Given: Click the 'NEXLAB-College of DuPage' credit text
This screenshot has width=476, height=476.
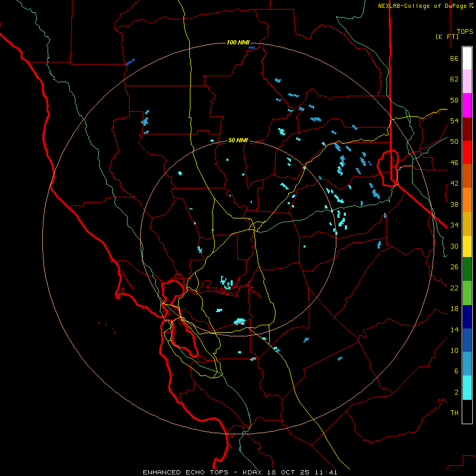Looking at the screenshot, I should click(x=423, y=6).
